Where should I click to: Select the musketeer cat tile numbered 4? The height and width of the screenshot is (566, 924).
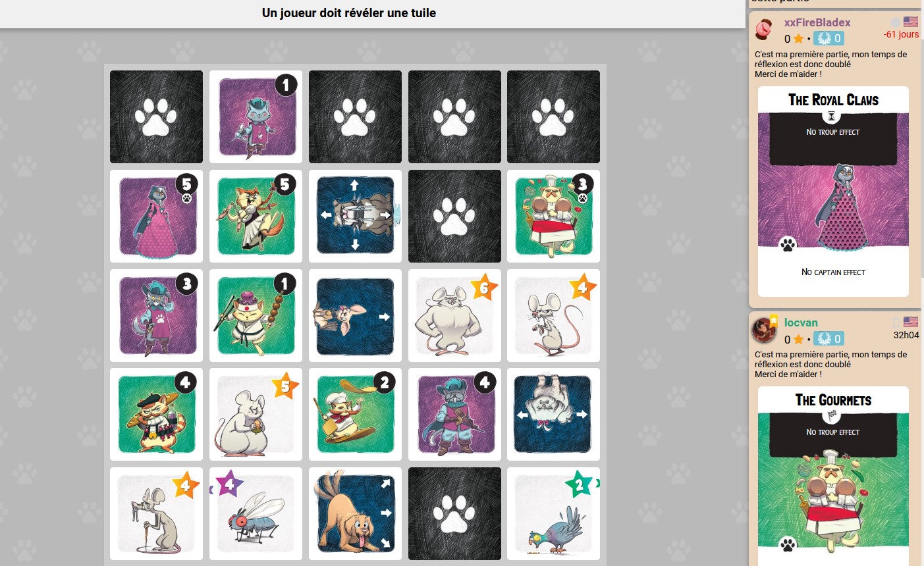[x=454, y=414]
